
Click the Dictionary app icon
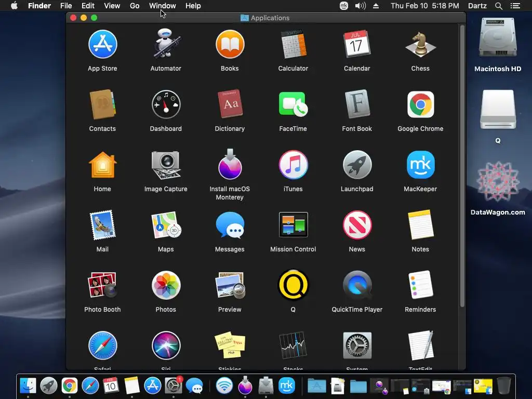pyautogui.click(x=230, y=104)
